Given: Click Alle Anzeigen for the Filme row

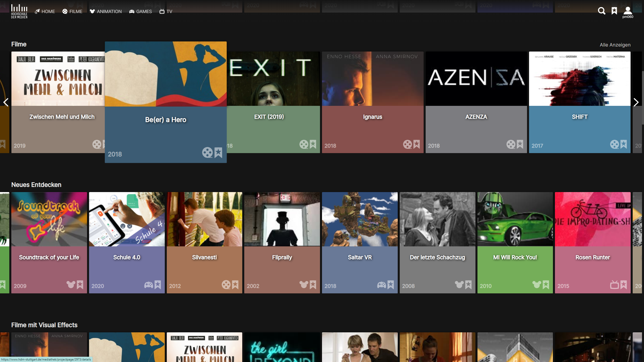Looking at the screenshot, I should tap(615, 45).
